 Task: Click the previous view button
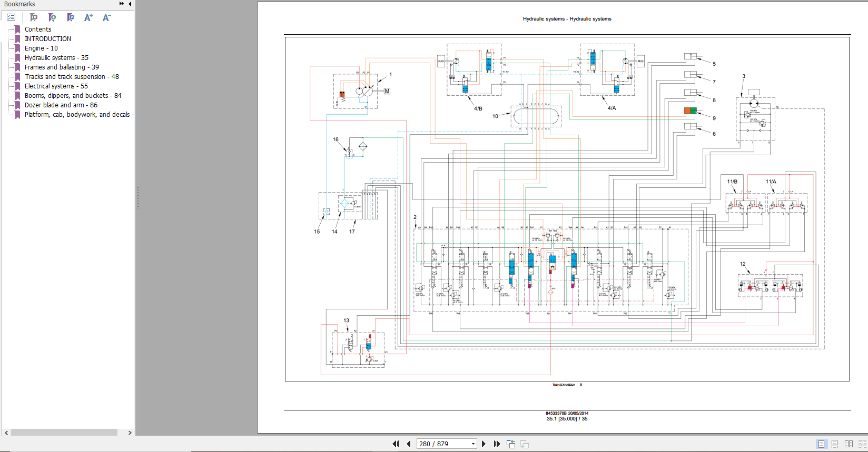coord(510,444)
